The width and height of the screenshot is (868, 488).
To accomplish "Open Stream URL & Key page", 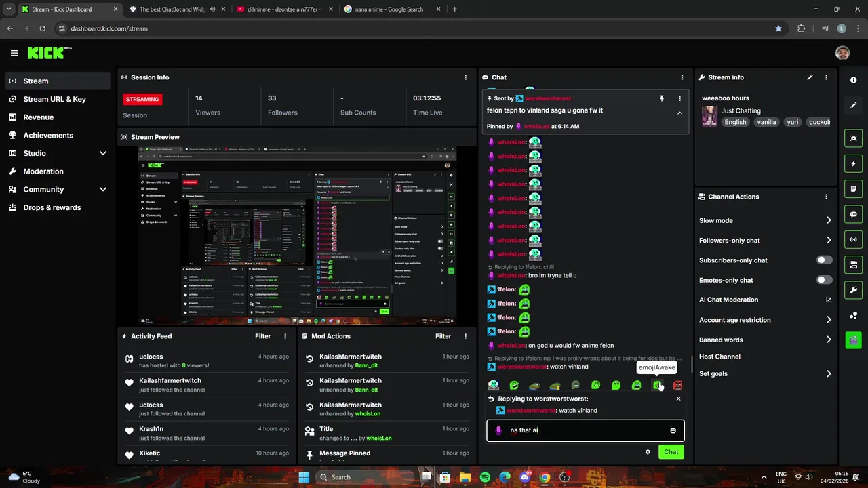I will pos(58,99).
